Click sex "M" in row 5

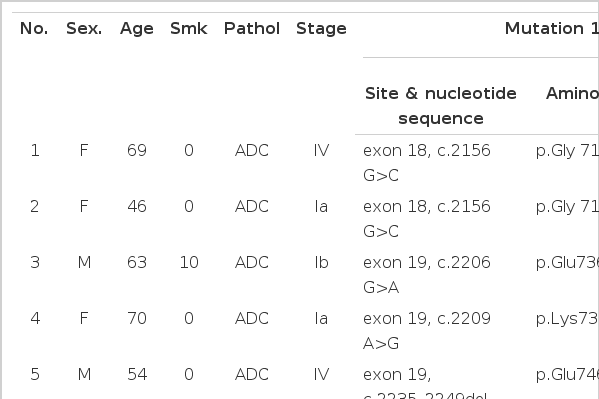point(84,375)
